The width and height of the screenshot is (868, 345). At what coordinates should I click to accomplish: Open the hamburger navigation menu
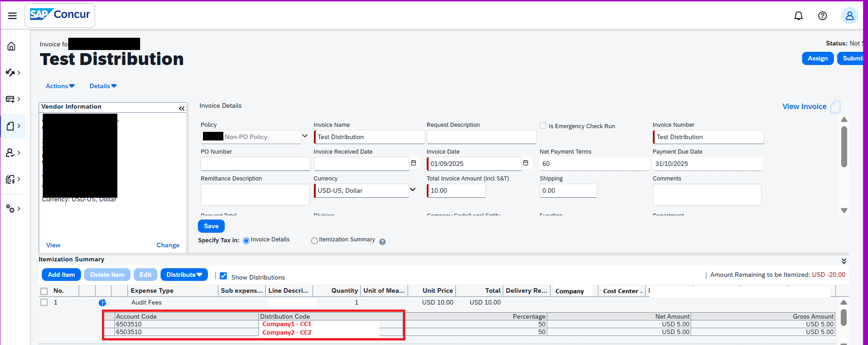tap(12, 15)
